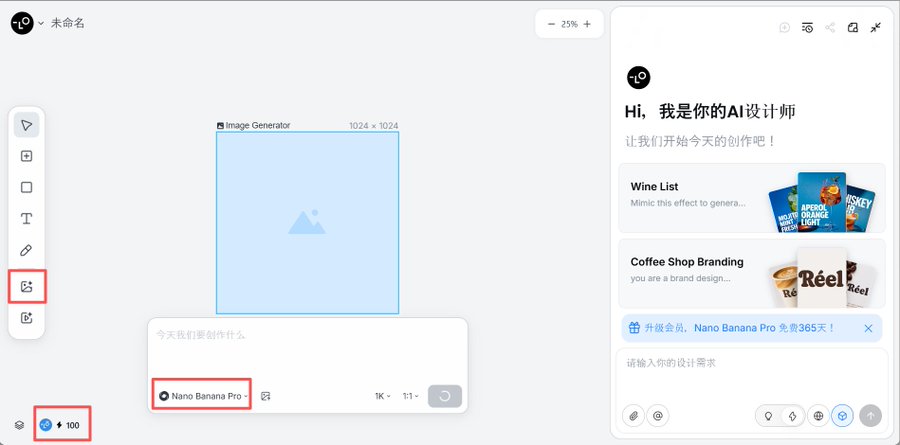
Task: Click the attachment paperclip icon
Action: [633, 416]
